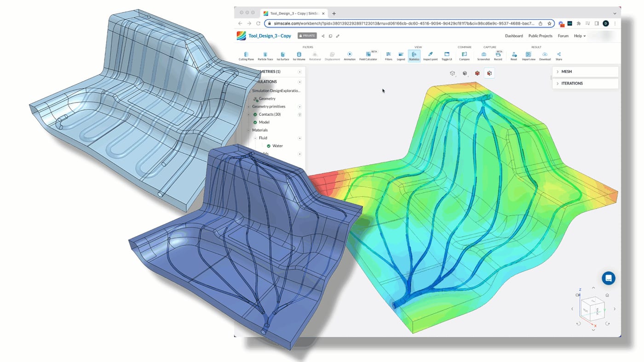Select the Water material

277,146
